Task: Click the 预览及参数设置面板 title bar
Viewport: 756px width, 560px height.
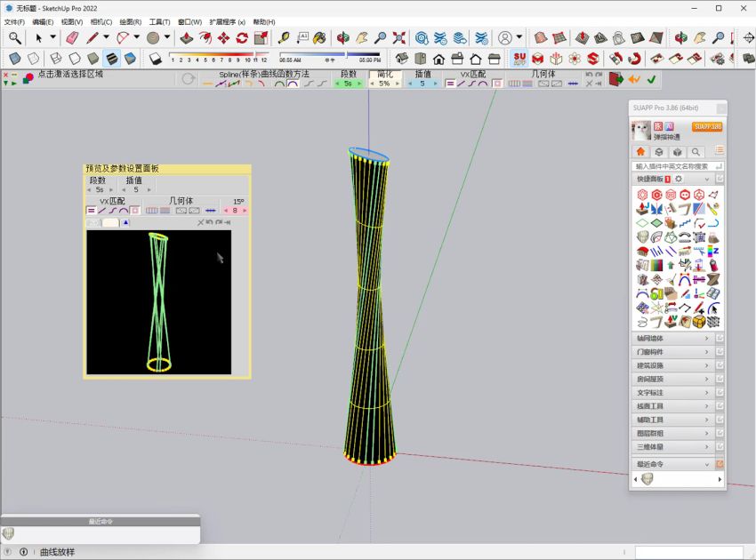Action: (x=167, y=169)
